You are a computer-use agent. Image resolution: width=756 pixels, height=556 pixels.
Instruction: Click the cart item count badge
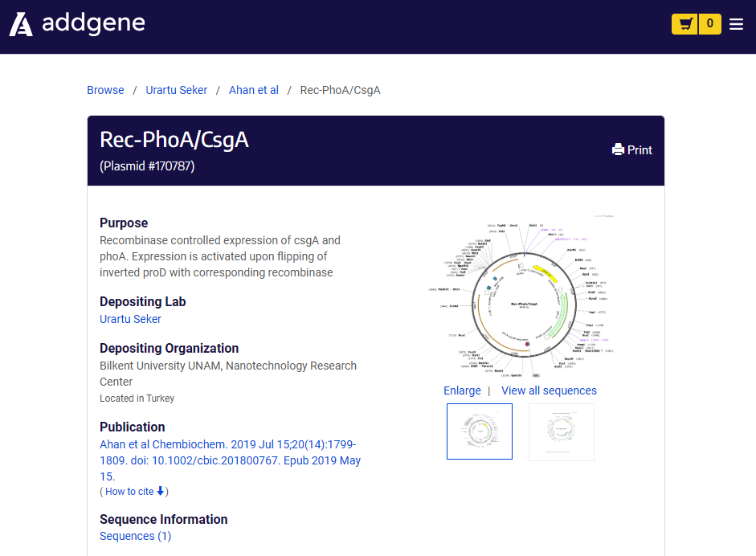[x=709, y=23]
